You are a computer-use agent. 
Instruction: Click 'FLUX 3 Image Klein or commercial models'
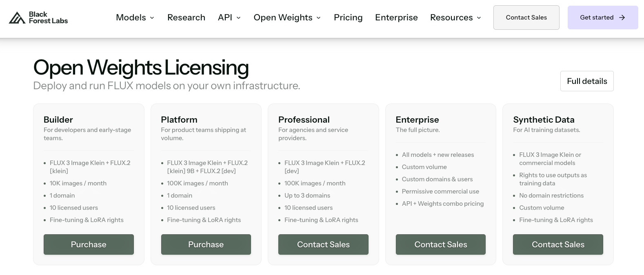point(550,159)
